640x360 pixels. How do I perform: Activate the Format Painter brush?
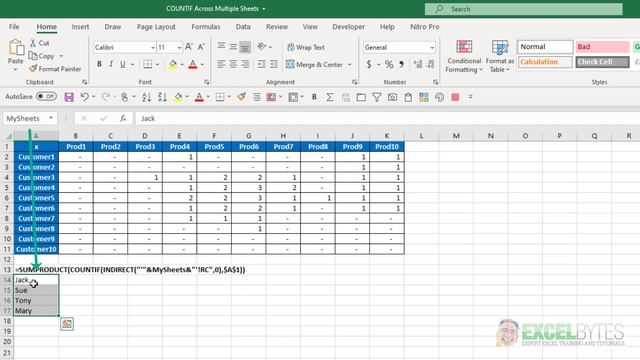click(55, 69)
